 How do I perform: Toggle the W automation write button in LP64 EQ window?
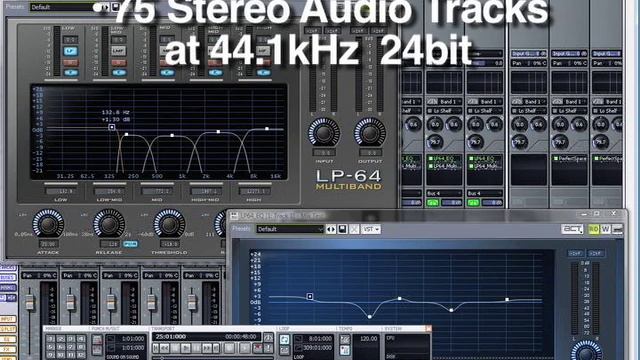click(605, 229)
